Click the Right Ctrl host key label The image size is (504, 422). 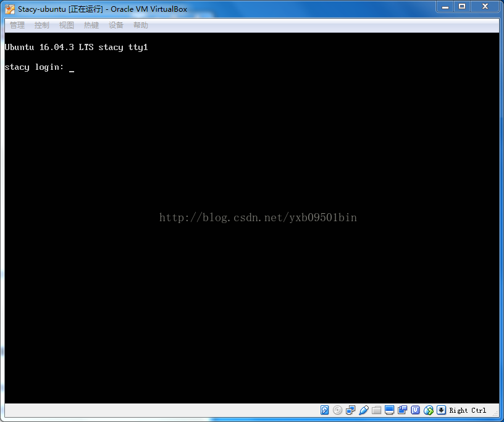pyautogui.click(x=468, y=410)
